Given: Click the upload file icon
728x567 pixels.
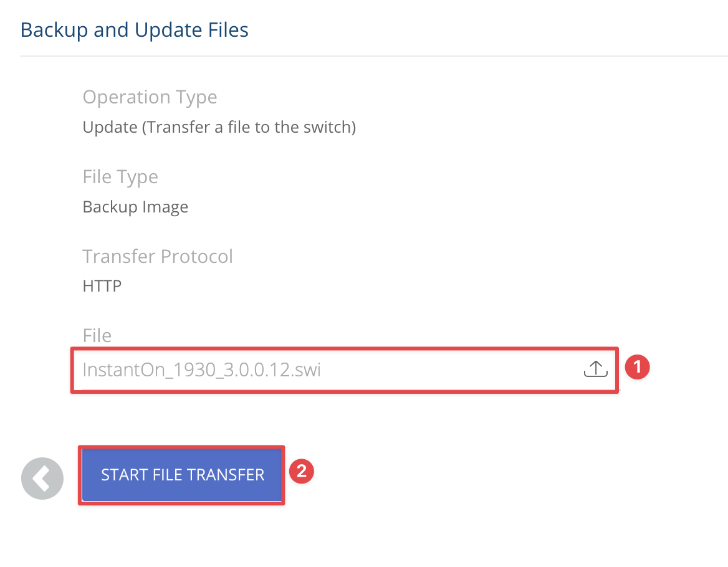Looking at the screenshot, I should coord(595,369).
